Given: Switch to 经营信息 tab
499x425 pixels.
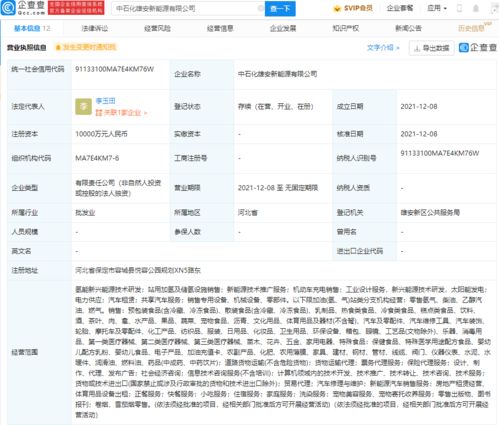Looking at the screenshot, I should pos(220,28).
